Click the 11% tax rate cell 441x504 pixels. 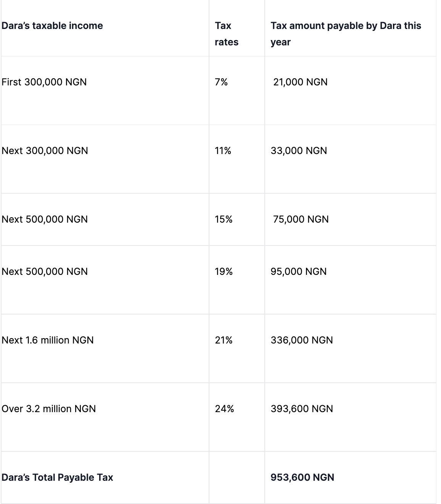tap(223, 151)
